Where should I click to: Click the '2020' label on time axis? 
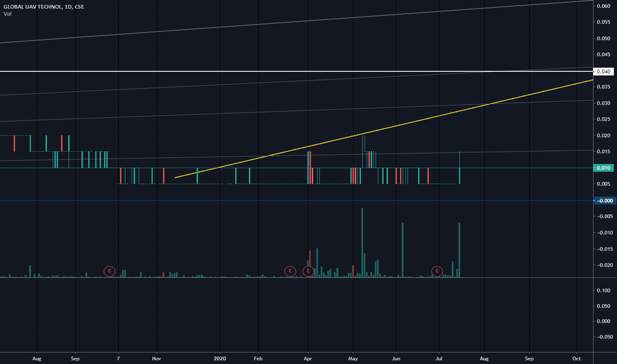220,359
